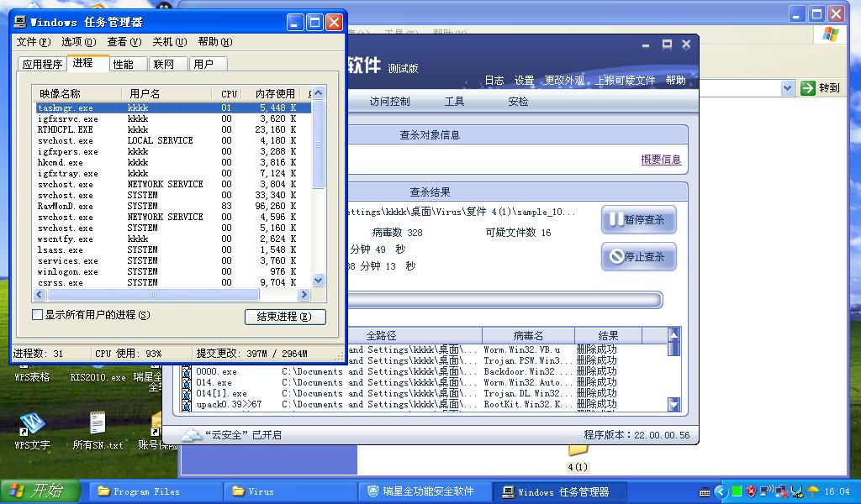Toggle 显示所有用户的进程 checkbox
The height and width of the screenshot is (504, 861).
(x=37, y=315)
